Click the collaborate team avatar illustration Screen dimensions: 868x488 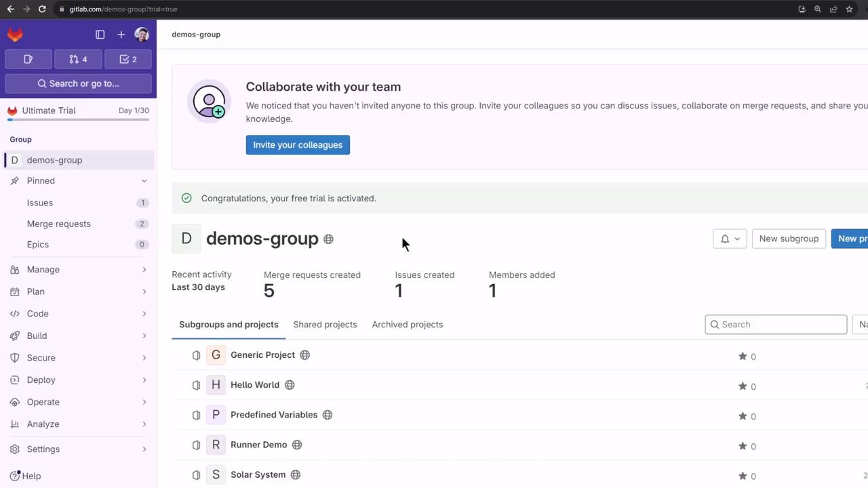click(209, 102)
